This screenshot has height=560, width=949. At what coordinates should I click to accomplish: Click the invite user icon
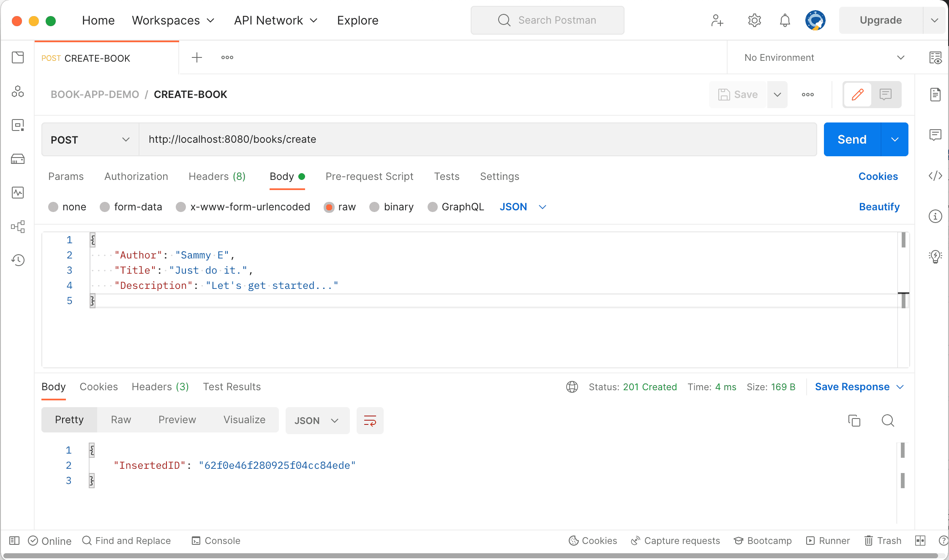coord(717,20)
